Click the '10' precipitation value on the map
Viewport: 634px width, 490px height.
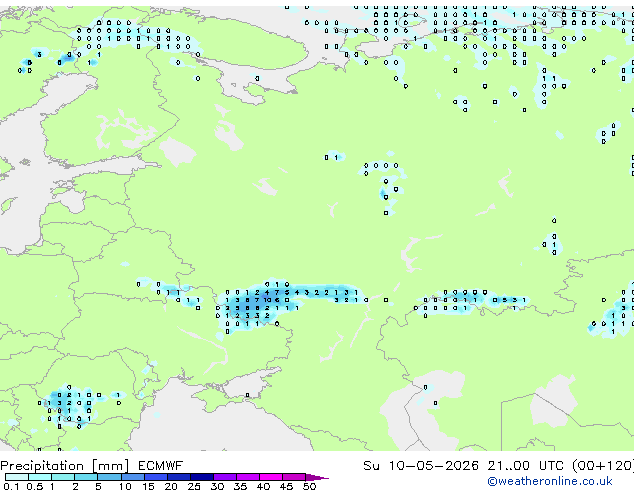point(268,300)
